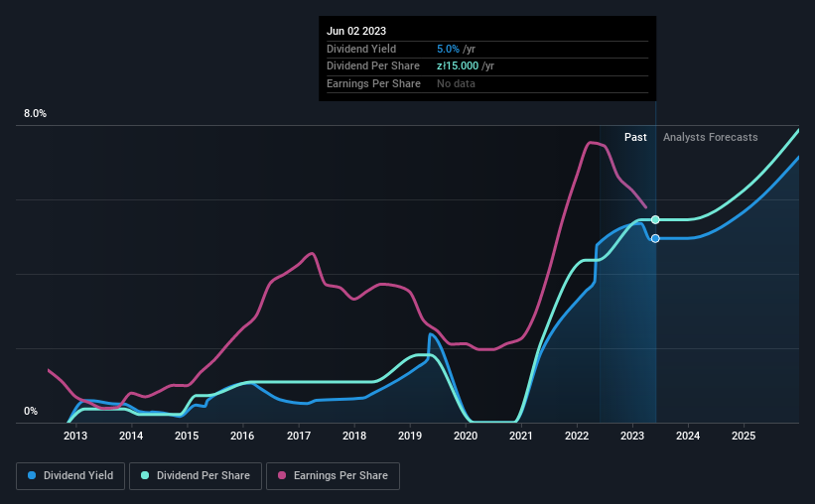Click the Jun 02 2023 tooltip date
Viewport: 815px width, 504px height.
pos(356,31)
